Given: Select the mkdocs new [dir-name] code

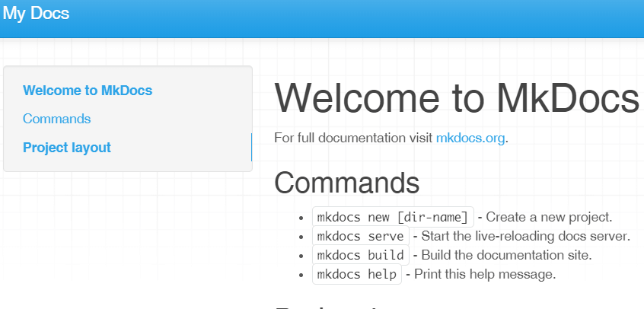Looking at the screenshot, I should 393,217.
